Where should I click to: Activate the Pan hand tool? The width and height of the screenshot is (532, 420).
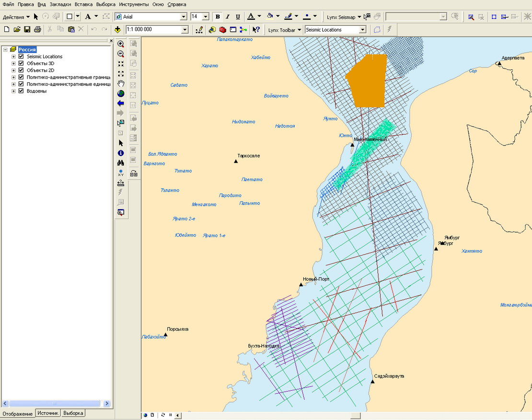(120, 83)
